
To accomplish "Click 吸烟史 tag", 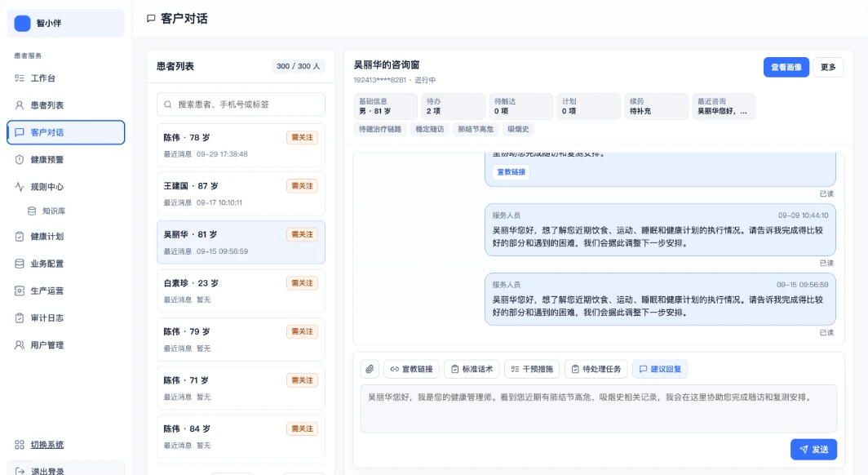I will click(x=518, y=129).
